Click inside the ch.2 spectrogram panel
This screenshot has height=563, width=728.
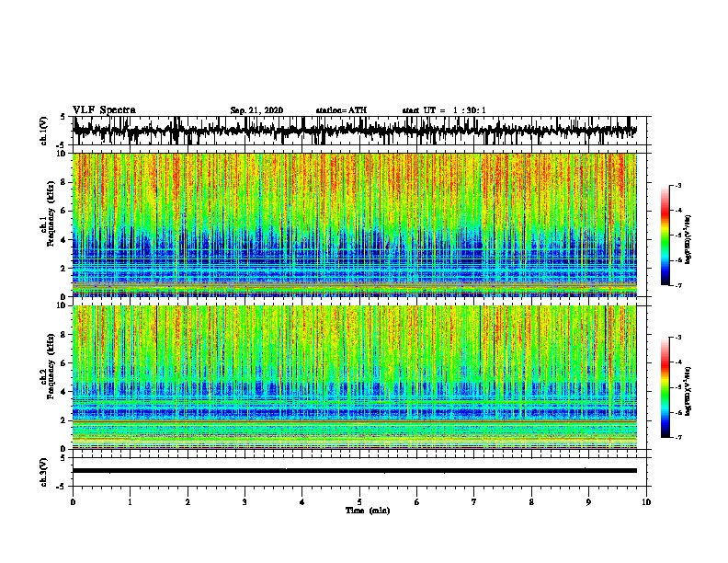click(x=355, y=377)
